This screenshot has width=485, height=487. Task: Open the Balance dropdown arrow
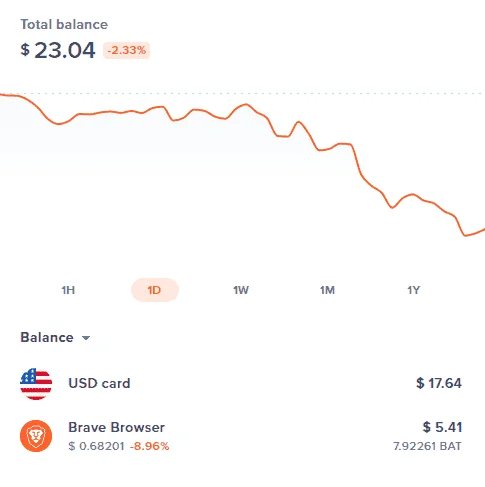86,338
